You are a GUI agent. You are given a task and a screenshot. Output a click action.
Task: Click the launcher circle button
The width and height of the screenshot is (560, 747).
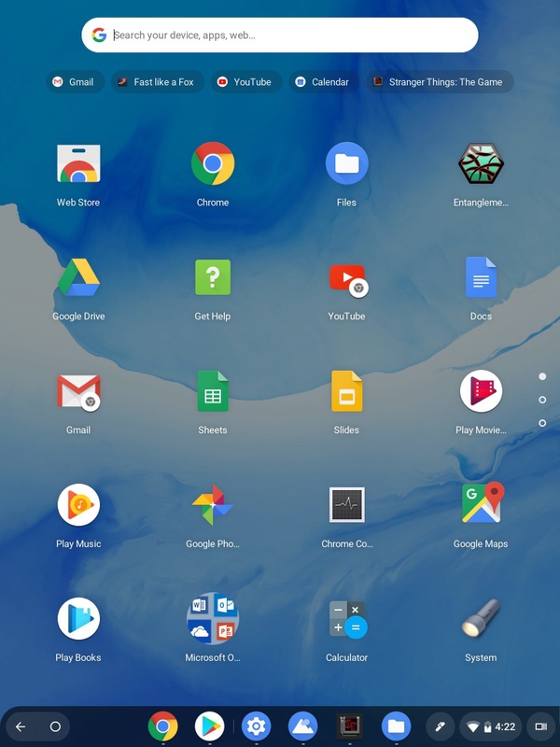pos(55,726)
